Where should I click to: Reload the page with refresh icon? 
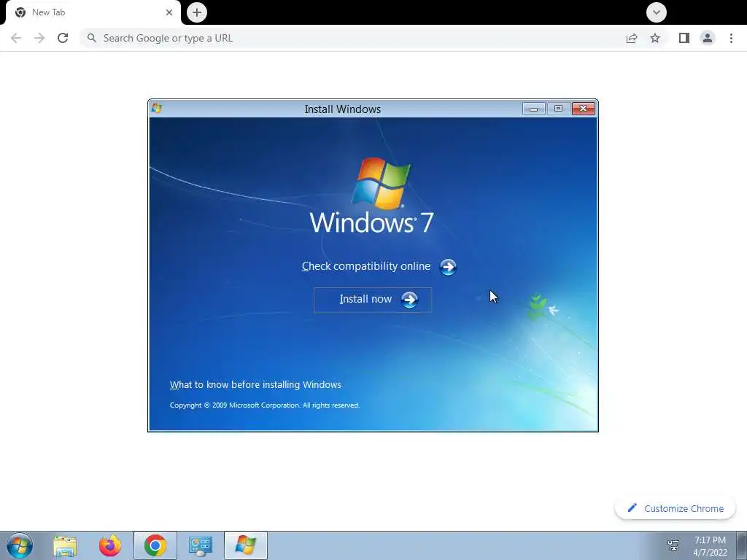click(x=63, y=38)
